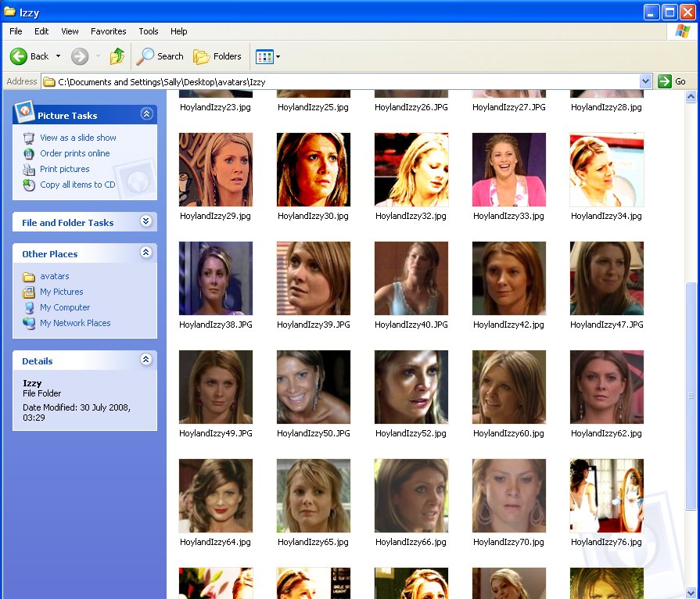This screenshot has width=700, height=599.
Task: Click the Windows flag logo
Action: click(x=682, y=31)
